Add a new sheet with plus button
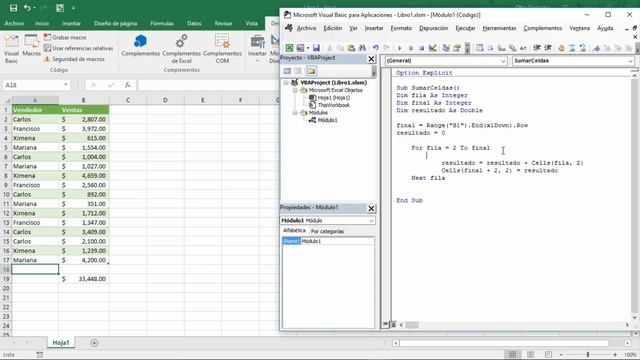Viewport: 640px width, 360px height. click(x=94, y=343)
